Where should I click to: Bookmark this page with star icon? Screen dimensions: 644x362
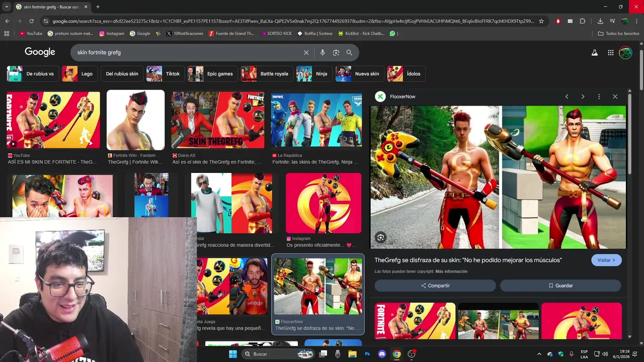pos(541,21)
